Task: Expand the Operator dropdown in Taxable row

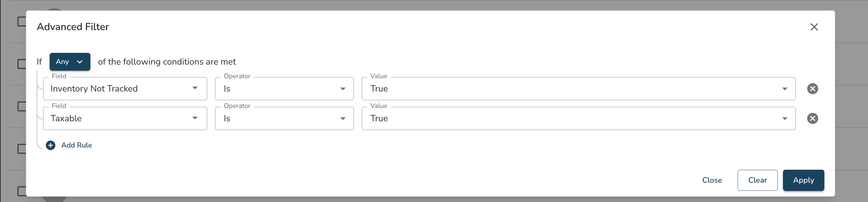Action: [284, 118]
